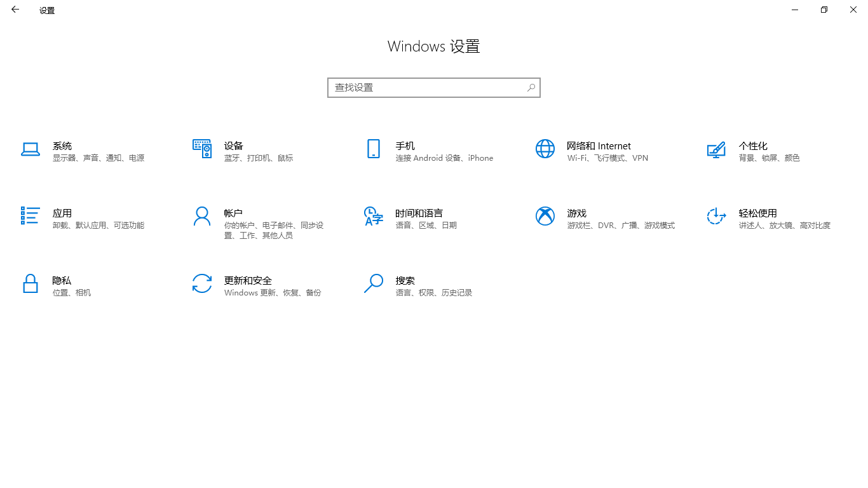Click the text 语音、区域、日期
Image resolution: width=868 pixels, height=488 pixels.
(426, 226)
